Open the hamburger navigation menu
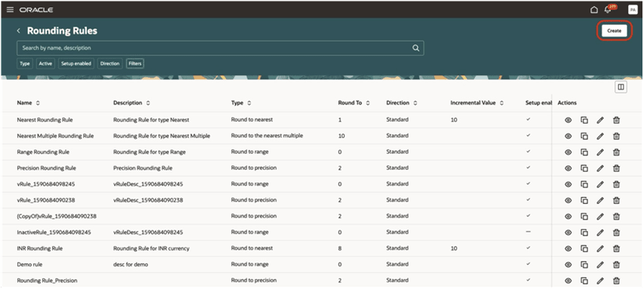The height and width of the screenshot is (289, 644). point(10,10)
